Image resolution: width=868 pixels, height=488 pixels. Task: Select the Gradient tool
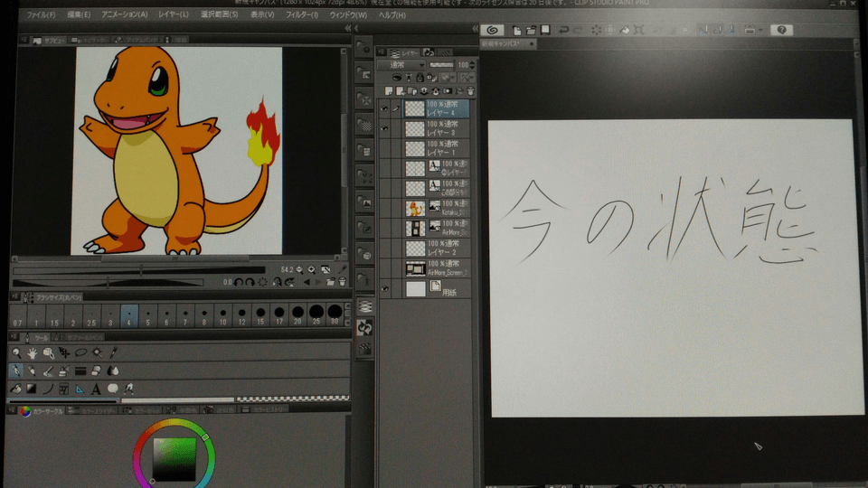(x=32, y=389)
